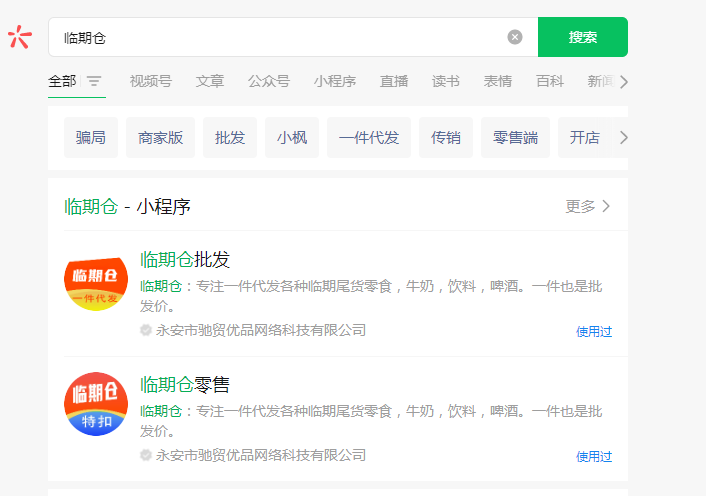This screenshot has height=496, width=706.
Task: Select the 骗局 suggestion chip
Action: click(91, 137)
